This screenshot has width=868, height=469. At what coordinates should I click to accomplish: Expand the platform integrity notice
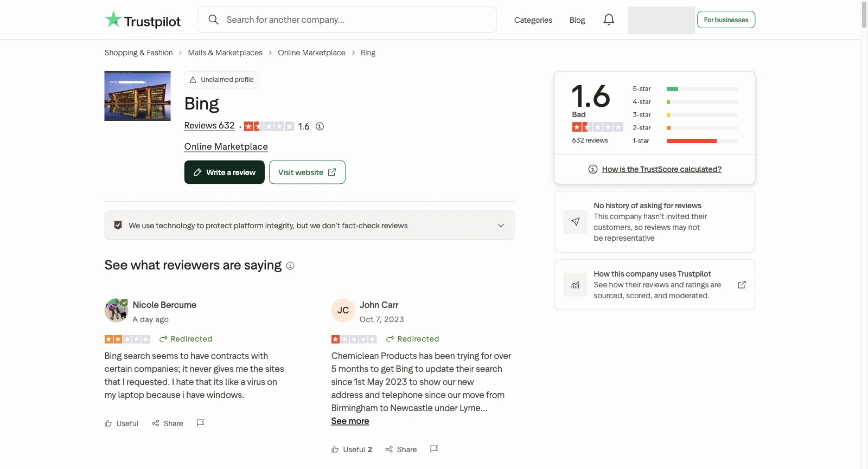tap(501, 226)
